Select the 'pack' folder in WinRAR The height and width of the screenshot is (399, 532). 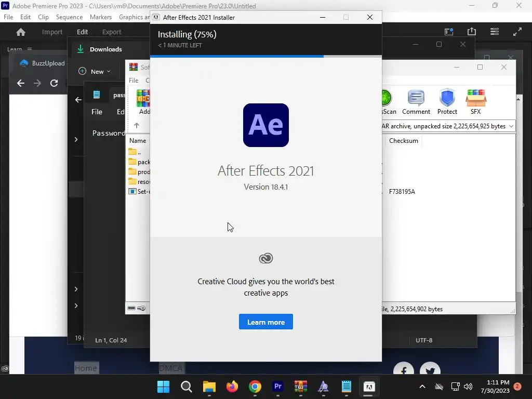(x=139, y=162)
